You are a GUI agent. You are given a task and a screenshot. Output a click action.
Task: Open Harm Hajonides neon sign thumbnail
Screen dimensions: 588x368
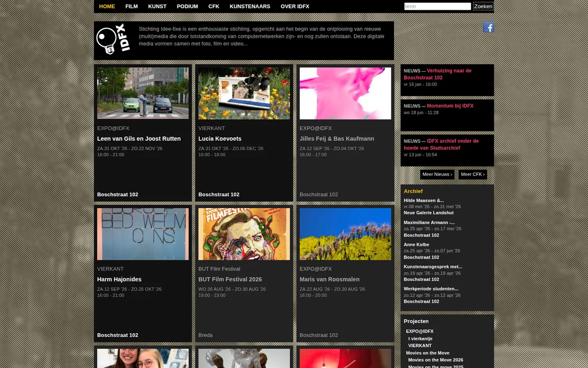[143, 234]
